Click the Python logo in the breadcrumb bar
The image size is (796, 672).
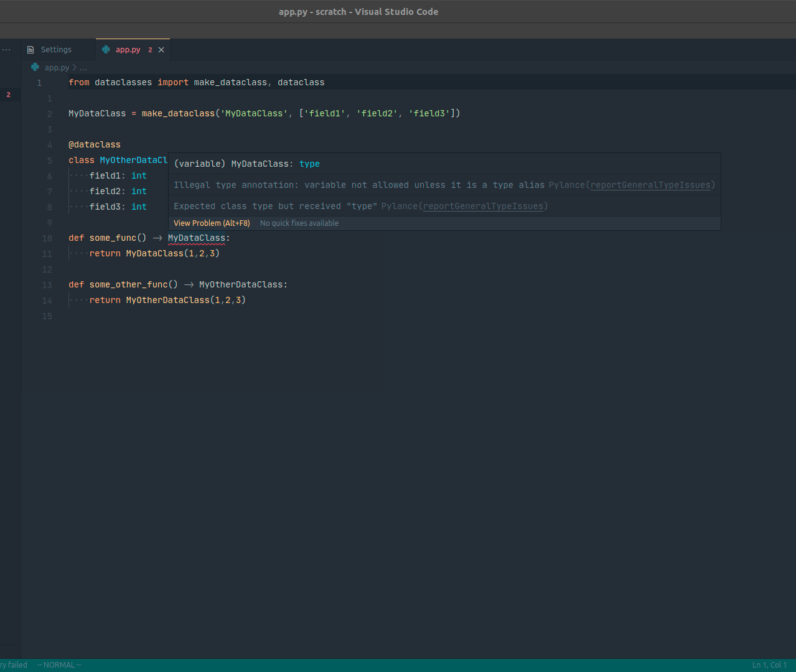coord(34,67)
